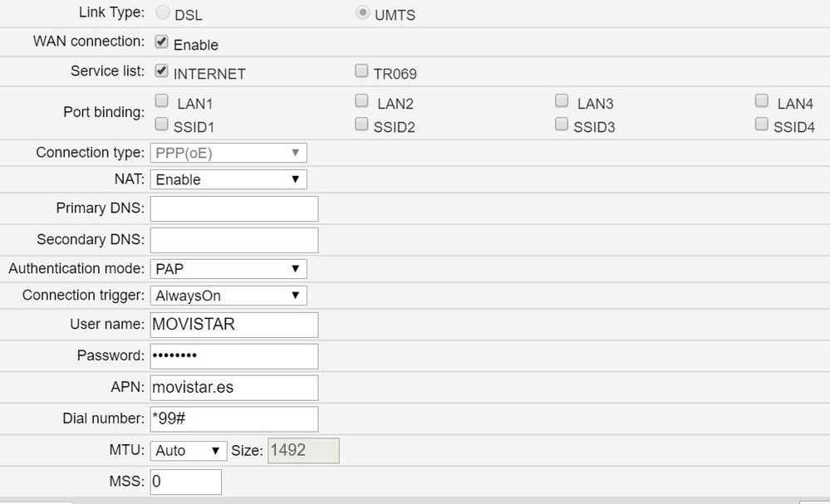Check the LAN3 port binding checkbox
Screen dimensions: 830x504
pos(562,100)
